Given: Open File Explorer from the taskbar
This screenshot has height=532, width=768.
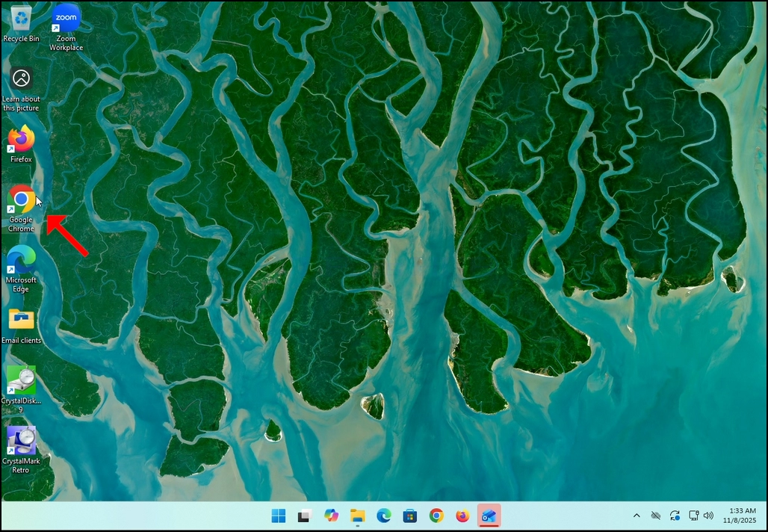Looking at the screenshot, I should (358, 516).
